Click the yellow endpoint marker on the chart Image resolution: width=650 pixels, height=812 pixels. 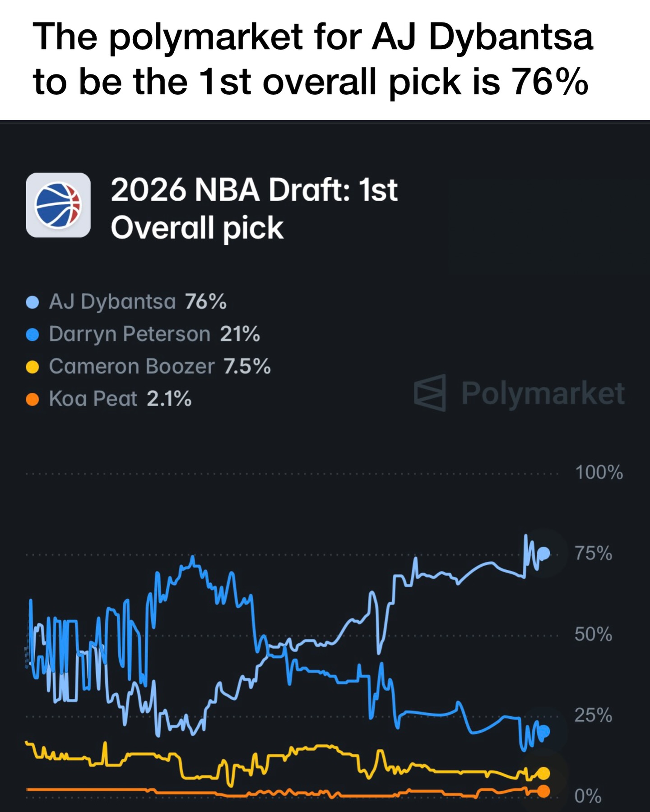click(x=543, y=774)
